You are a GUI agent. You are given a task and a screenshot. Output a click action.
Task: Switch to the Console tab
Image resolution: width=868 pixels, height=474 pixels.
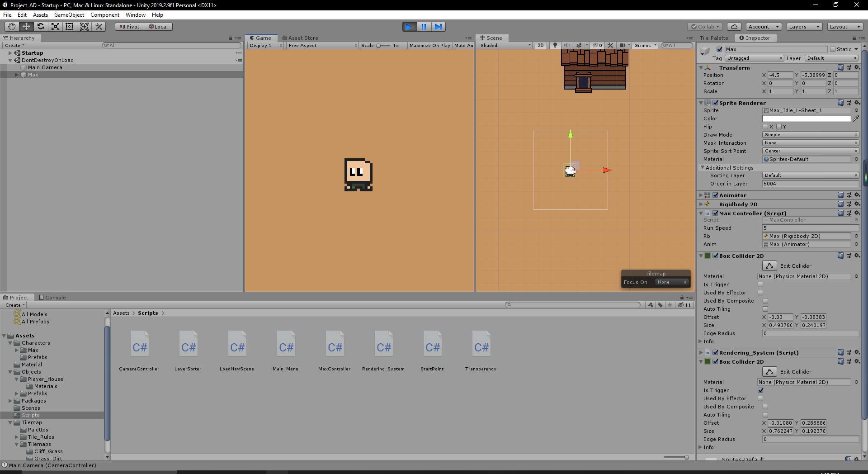click(52, 298)
